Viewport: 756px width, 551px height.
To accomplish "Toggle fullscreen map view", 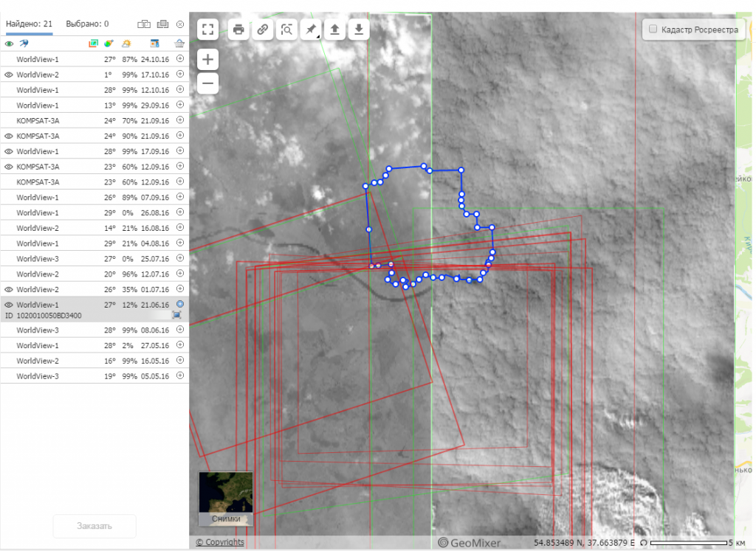I will click(x=208, y=30).
